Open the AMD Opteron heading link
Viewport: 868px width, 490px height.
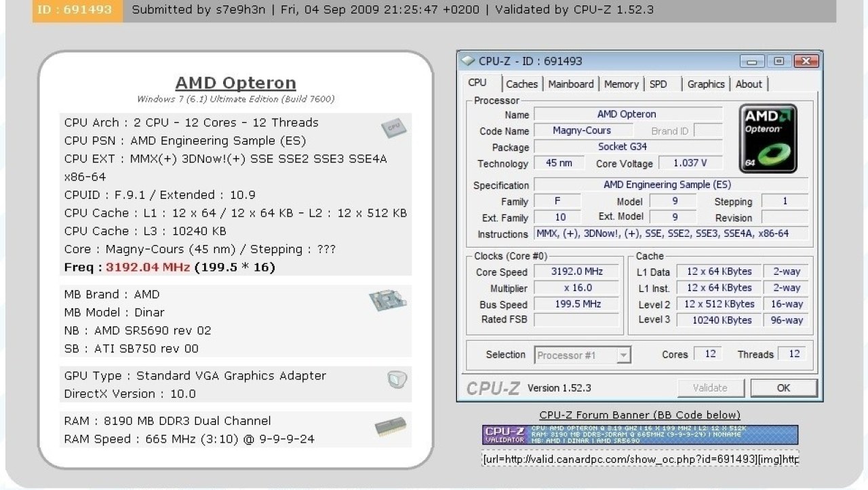click(x=235, y=83)
